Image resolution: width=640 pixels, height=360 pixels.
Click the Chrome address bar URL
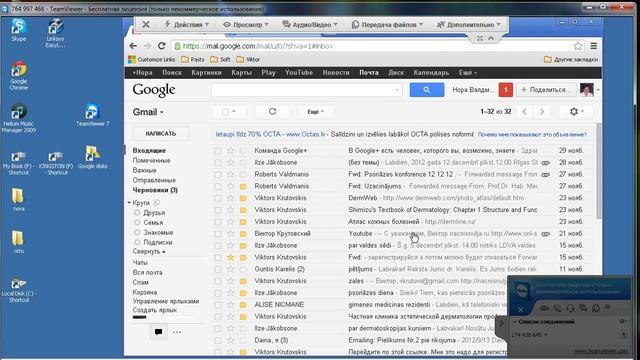(258, 46)
